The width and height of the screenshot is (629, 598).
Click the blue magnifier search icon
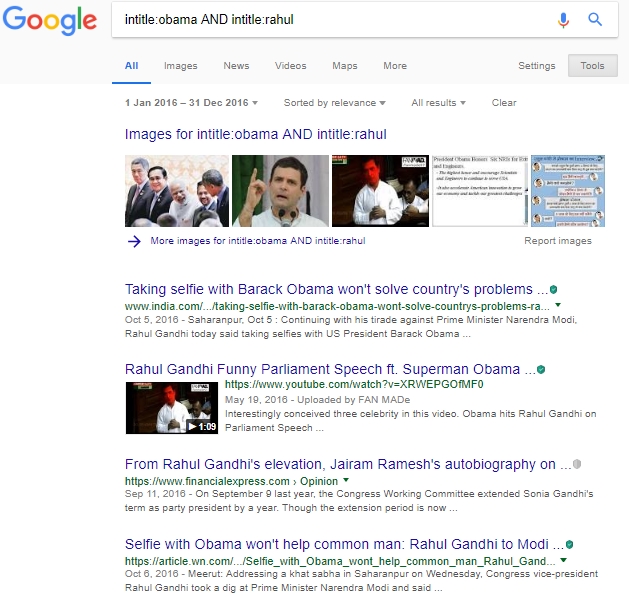[595, 19]
